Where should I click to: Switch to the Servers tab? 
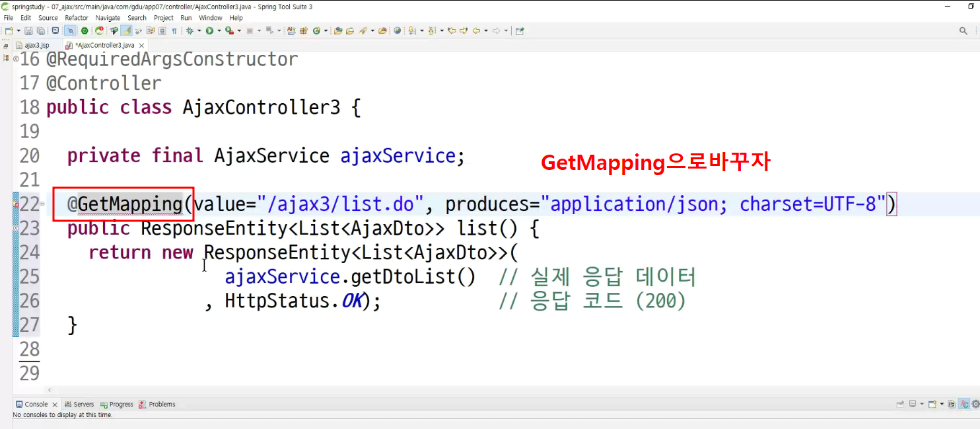point(79,404)
